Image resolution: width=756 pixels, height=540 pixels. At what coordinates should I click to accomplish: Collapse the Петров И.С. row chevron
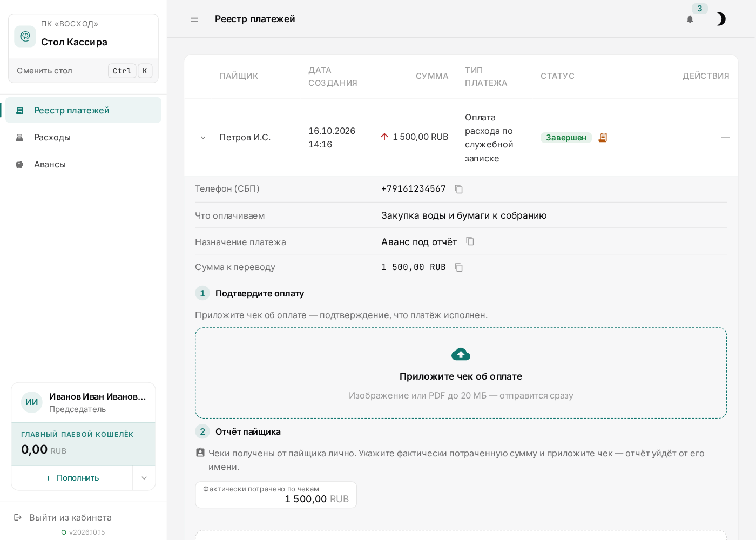click(203, 138)
